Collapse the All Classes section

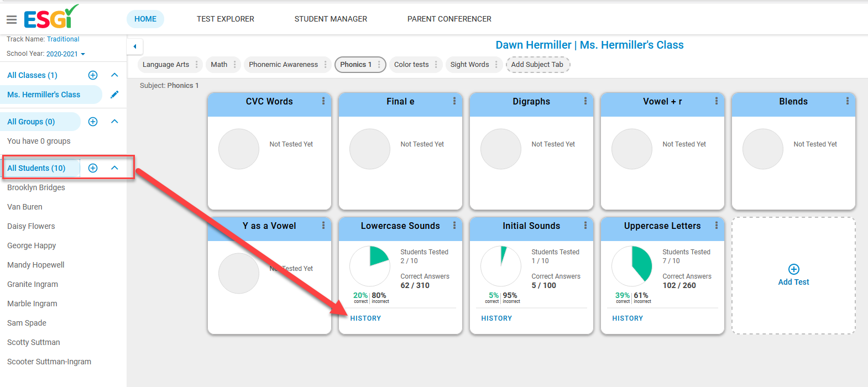point(114,75)
